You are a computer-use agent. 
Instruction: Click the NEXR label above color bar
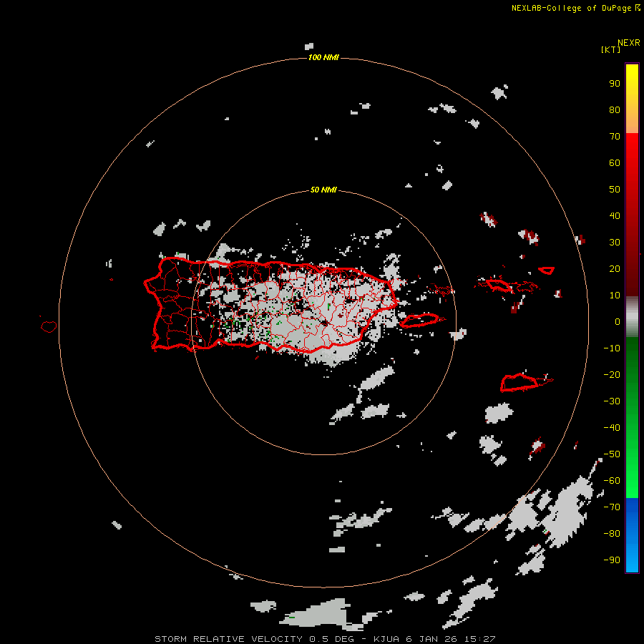pyautogui.click(x=629, y=43)
